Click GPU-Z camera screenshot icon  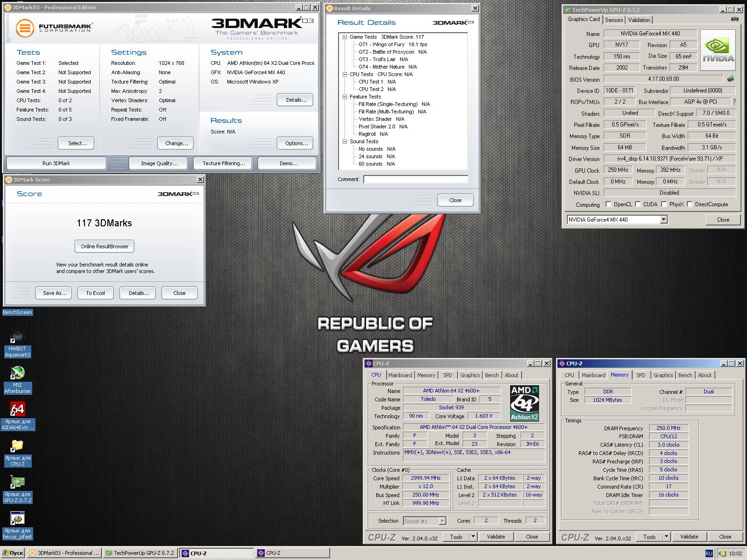[x=734, y=19]
